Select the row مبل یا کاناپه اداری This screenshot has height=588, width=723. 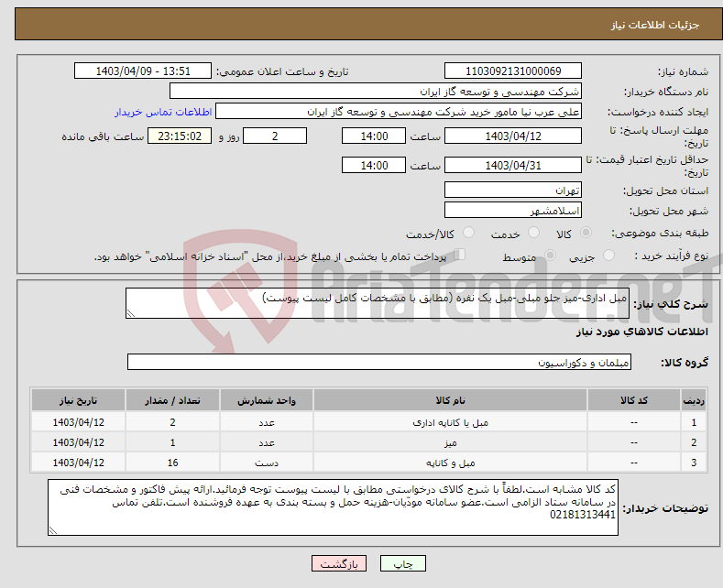click(368, 422)
